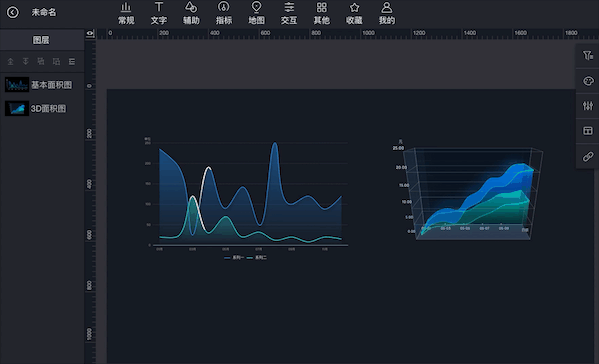
Task: Open the 交互 interaction components menu
Action: [x=289, y=13]
